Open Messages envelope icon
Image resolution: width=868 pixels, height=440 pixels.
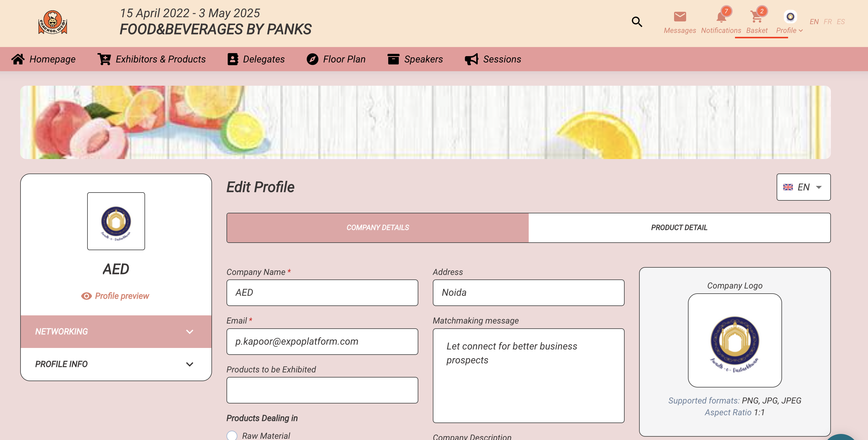680,17
